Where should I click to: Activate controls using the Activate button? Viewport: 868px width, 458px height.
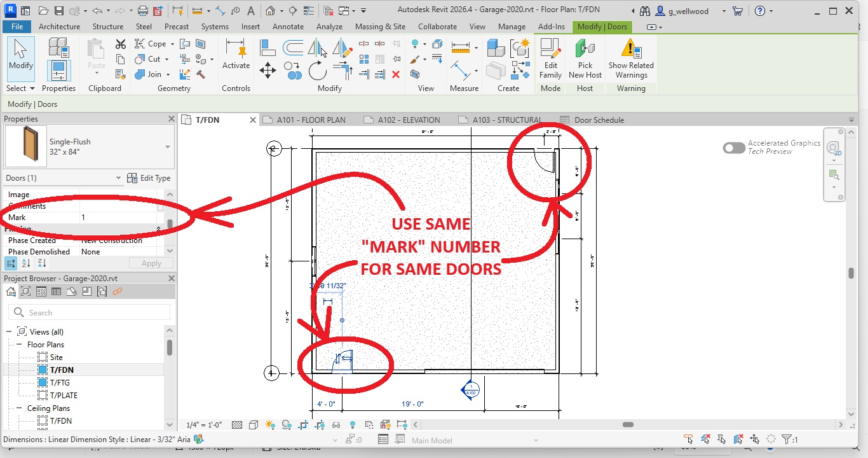[236, 56]
